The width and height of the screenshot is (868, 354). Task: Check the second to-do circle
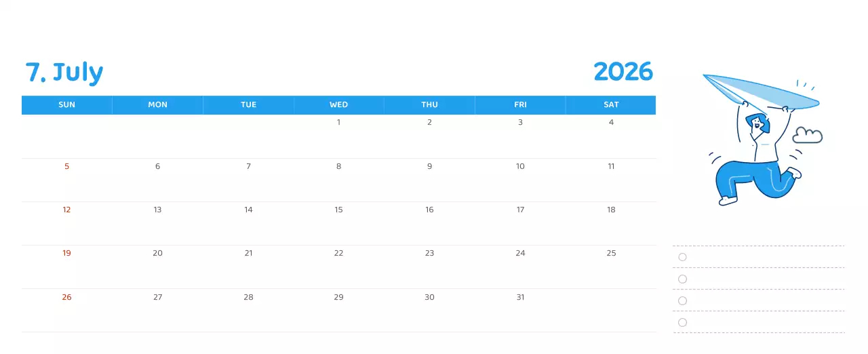tap(682, 279)
